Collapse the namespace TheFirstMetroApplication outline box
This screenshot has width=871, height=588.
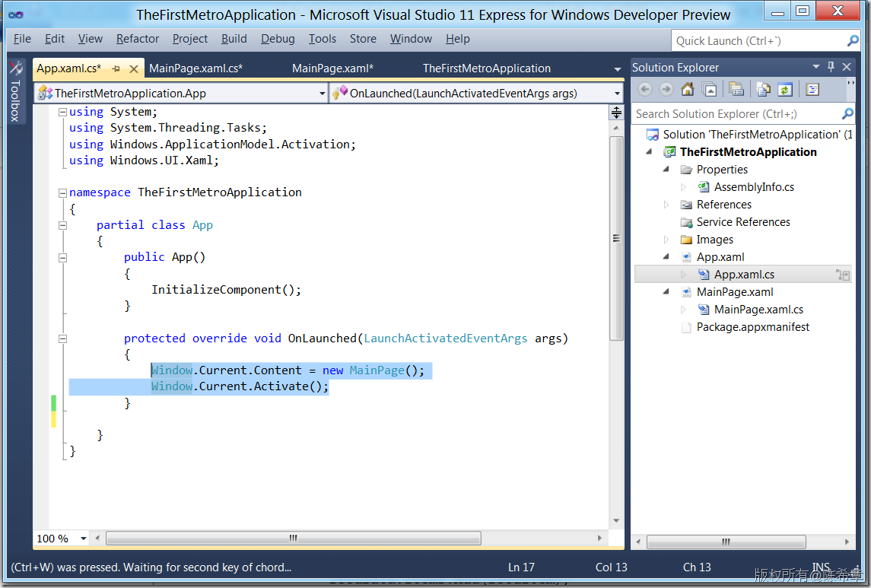coord(63,193)
